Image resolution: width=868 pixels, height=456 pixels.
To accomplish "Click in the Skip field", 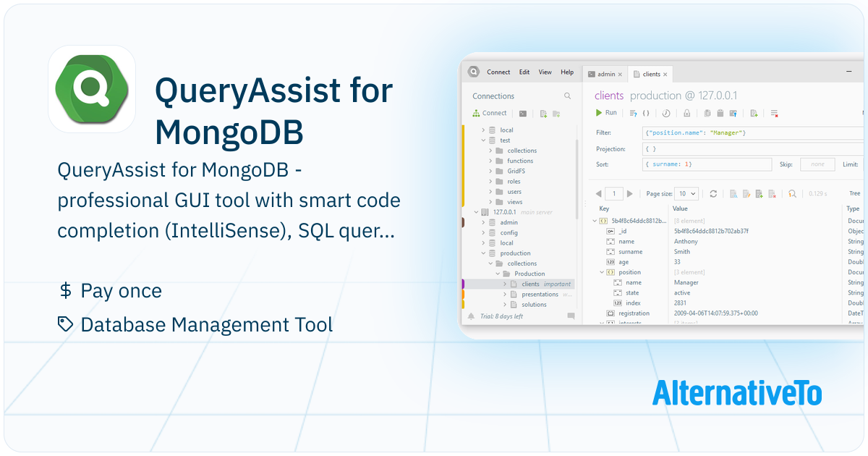I will (817, 164).
